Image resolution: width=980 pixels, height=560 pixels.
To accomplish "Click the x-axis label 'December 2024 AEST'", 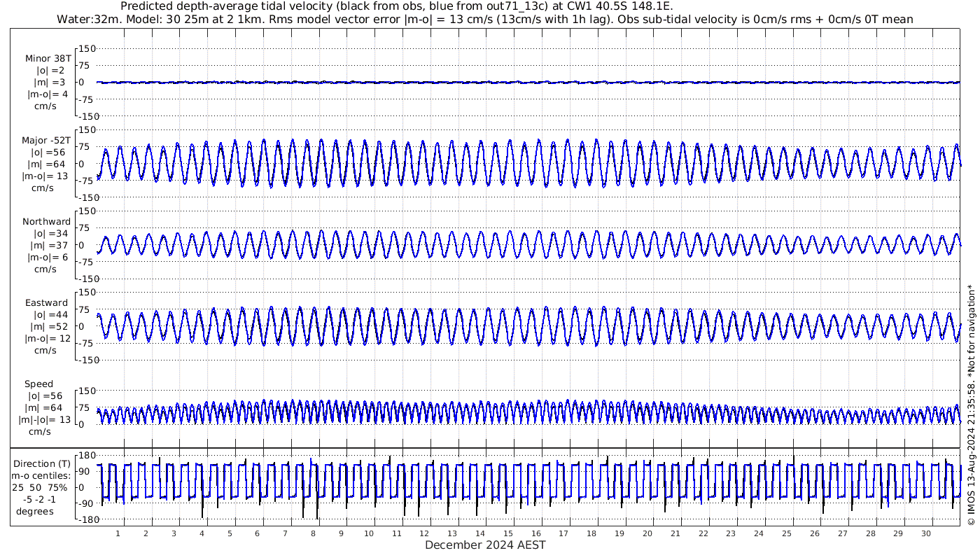I will point(485,545).
